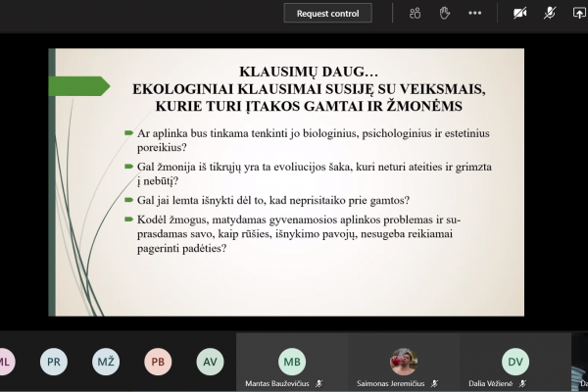The width and height of the screenshot is (588, 392).
Task: Click muted mic icon beside Dalia Vėžienė
Action: (522, 384)
